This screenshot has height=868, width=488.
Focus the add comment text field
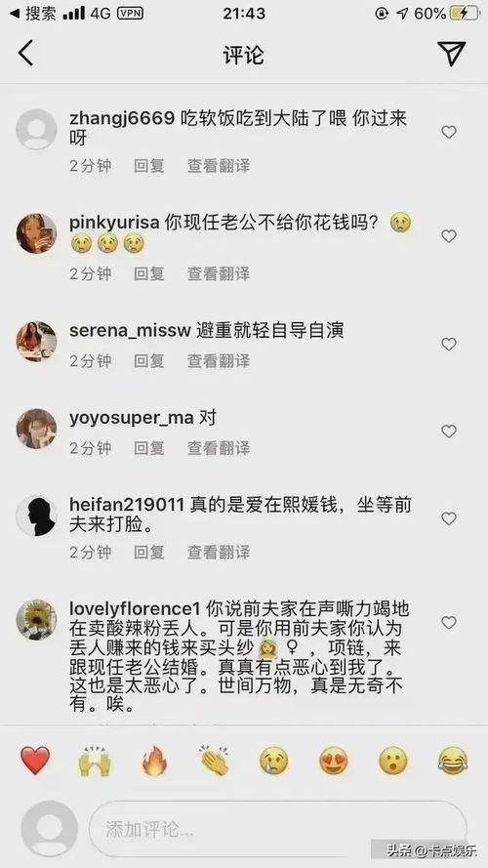[x=278, y=829]
